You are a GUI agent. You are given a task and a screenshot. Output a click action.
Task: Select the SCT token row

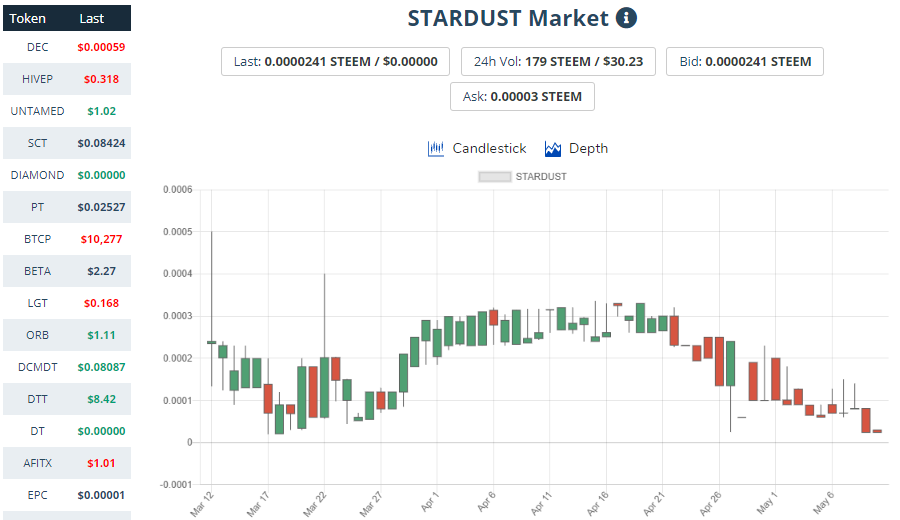coord(67,143)
